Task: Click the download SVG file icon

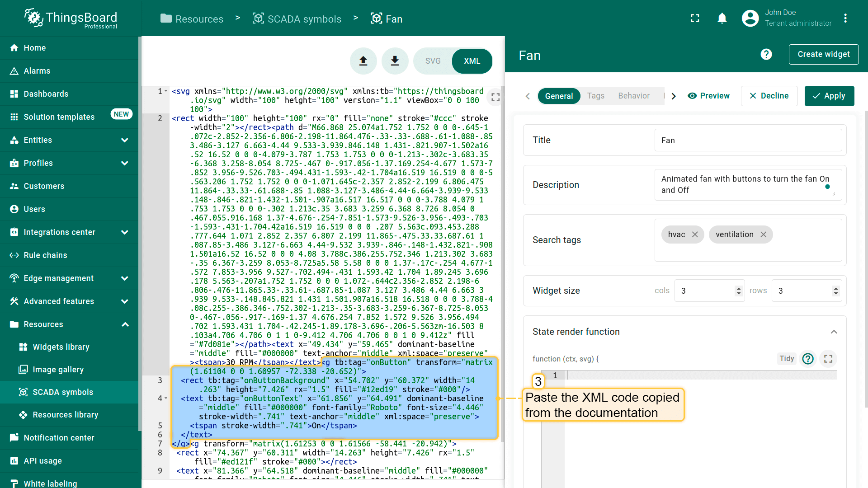Action: point(395,61)
